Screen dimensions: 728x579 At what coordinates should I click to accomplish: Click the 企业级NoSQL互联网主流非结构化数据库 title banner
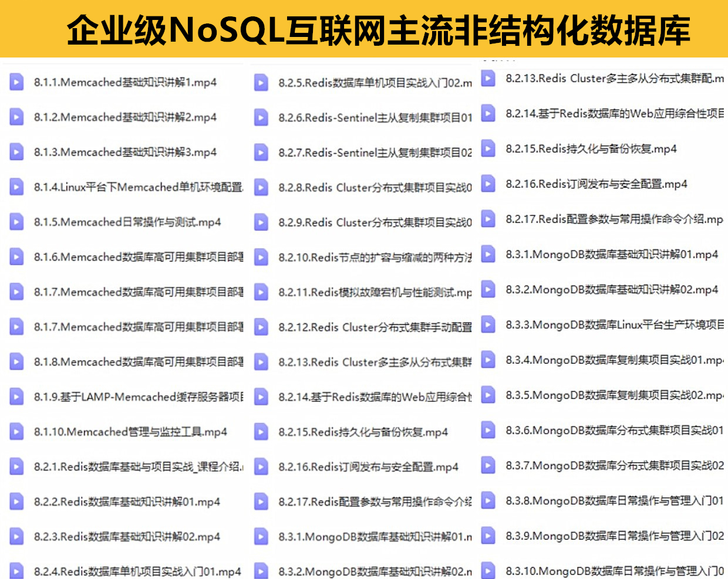click(x=378, y=29)
